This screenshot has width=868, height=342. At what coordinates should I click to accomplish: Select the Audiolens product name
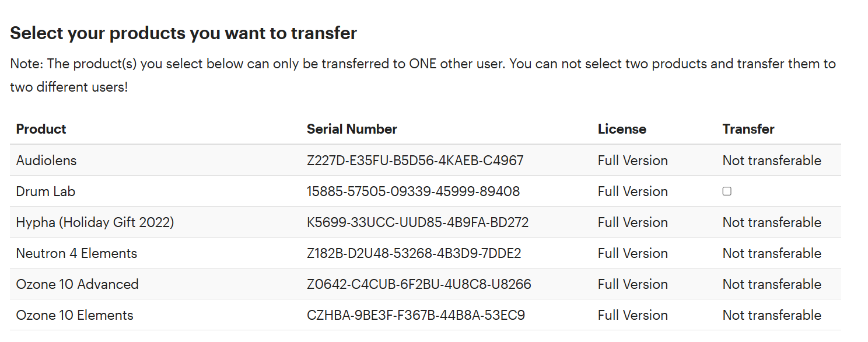(x=46, y=160)
